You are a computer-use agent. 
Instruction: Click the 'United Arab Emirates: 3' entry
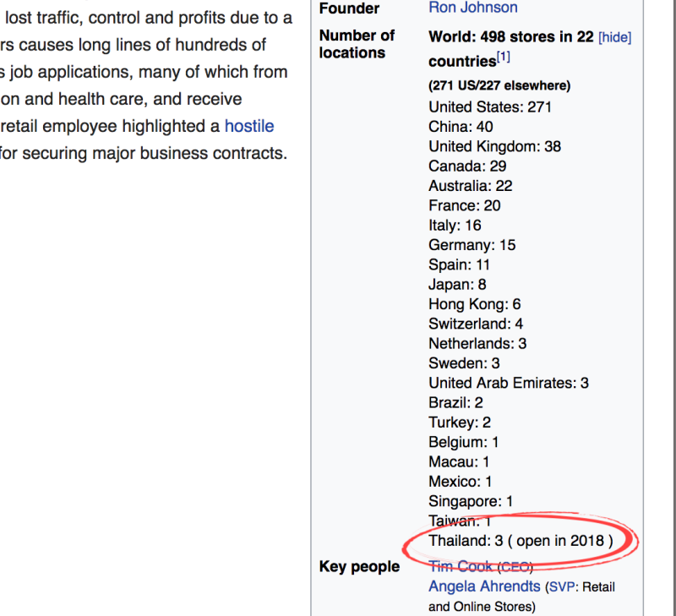(x=509, y=383)
